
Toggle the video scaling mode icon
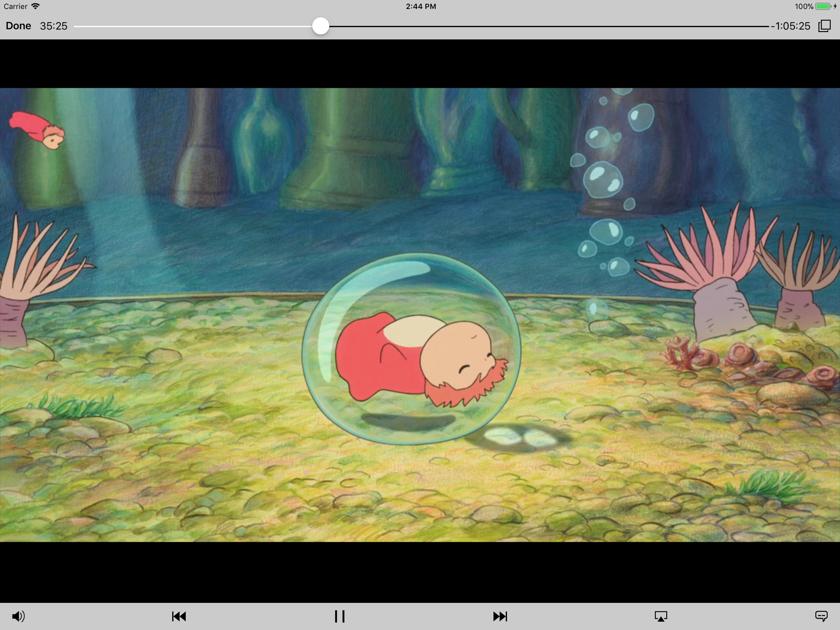pos(824,26)
